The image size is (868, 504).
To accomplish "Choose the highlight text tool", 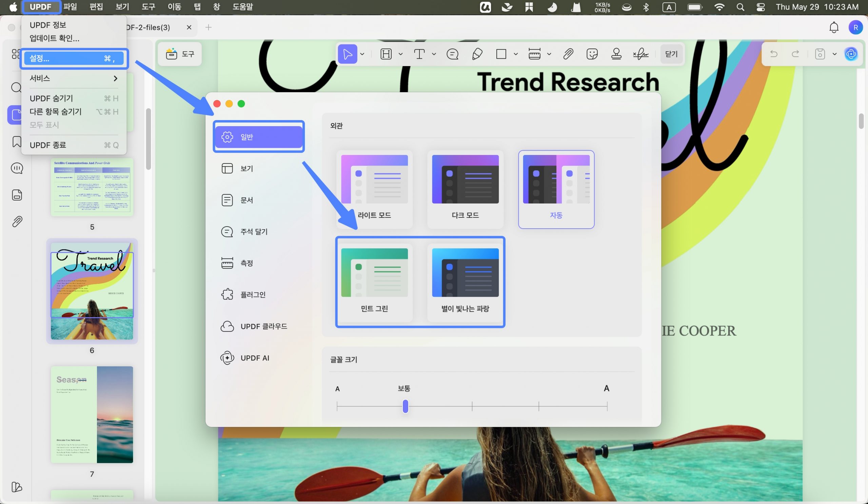I will pyautogui.click(x=386, y=54).
